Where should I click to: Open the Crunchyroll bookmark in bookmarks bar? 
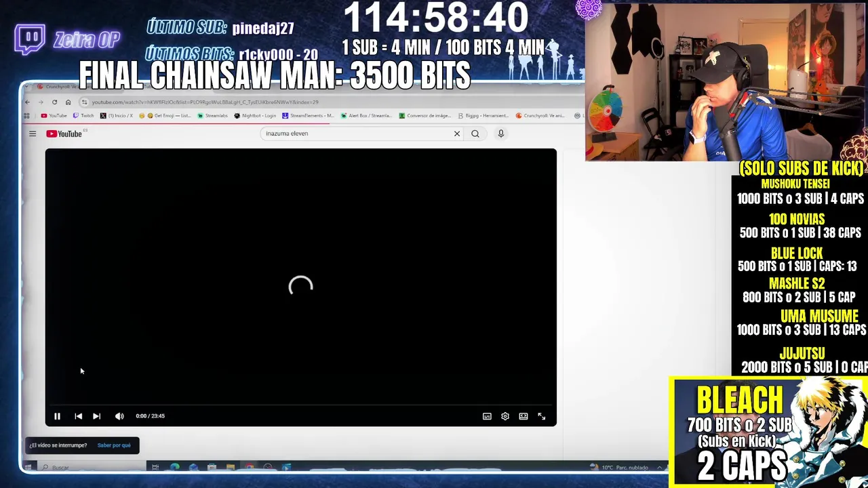(x=540, y=116)
